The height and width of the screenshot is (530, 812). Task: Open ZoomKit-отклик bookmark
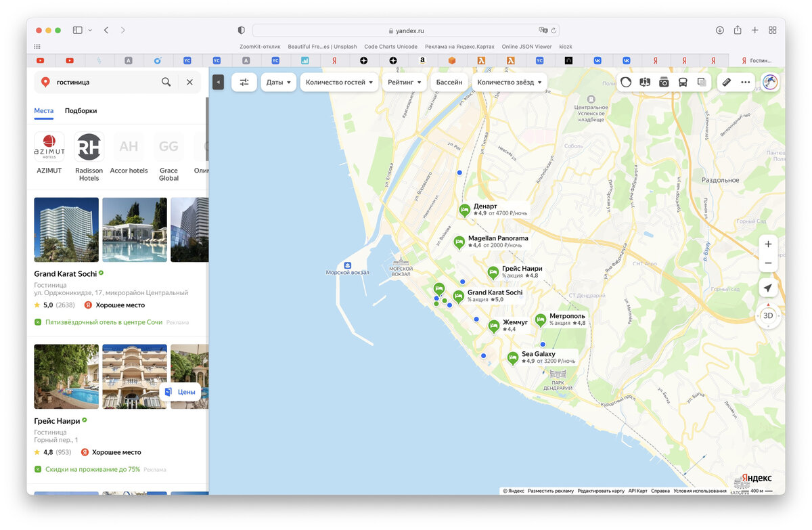260,47
